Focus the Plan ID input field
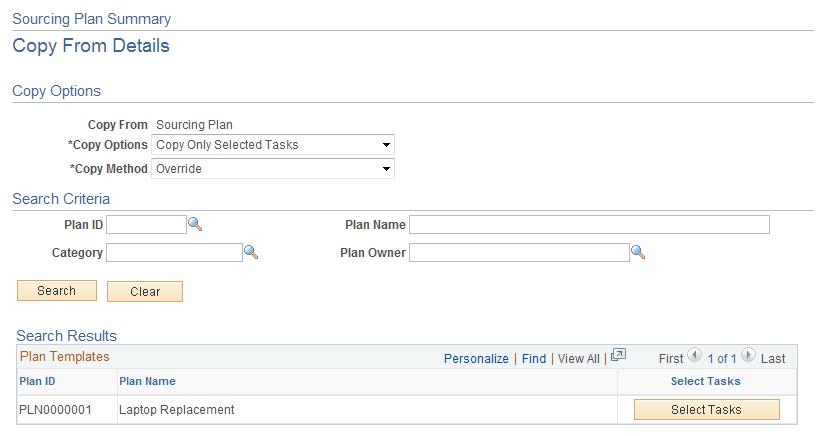This screenshot has width=821, height=436. click(146, 224)
